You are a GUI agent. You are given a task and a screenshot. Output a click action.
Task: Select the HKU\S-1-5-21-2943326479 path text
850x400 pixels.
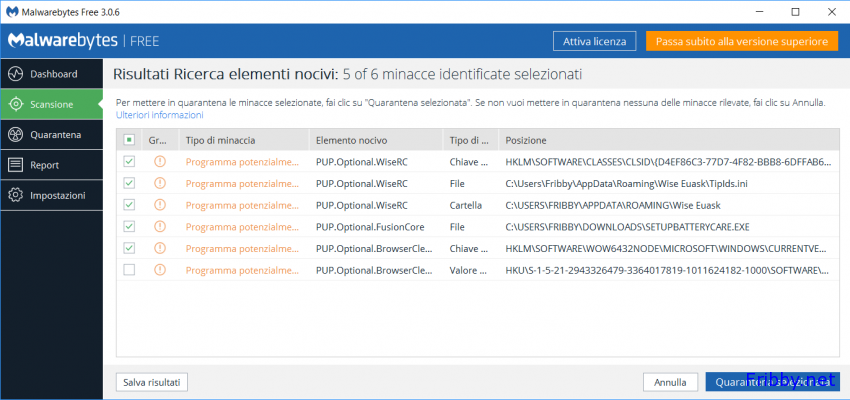[666, 270]
